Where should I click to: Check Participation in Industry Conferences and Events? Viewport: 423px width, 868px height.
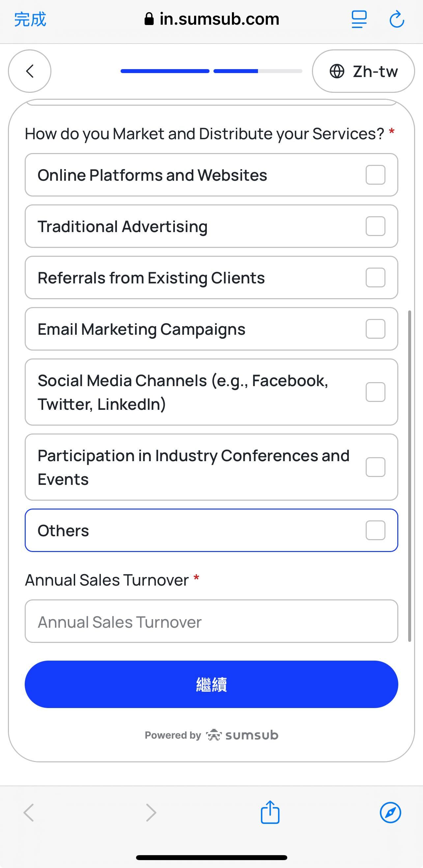pos(376,467)
